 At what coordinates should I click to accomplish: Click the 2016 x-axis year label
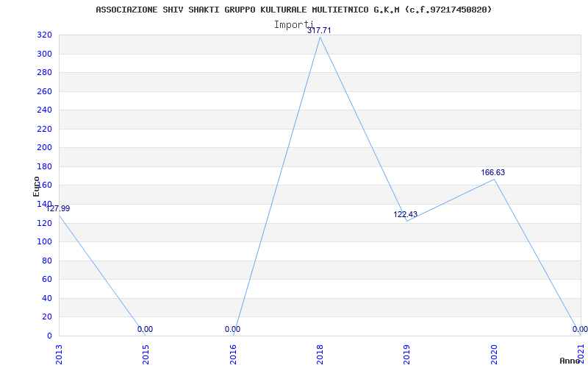[x=233, y=355]
